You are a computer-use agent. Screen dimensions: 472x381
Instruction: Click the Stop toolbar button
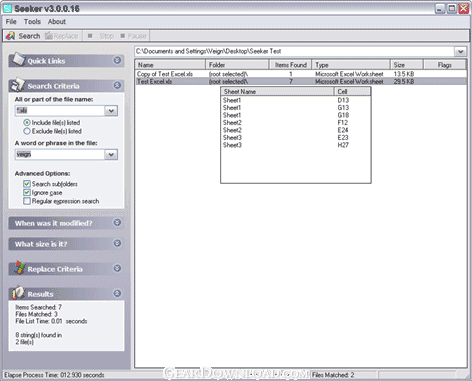(x=101, y=36)
